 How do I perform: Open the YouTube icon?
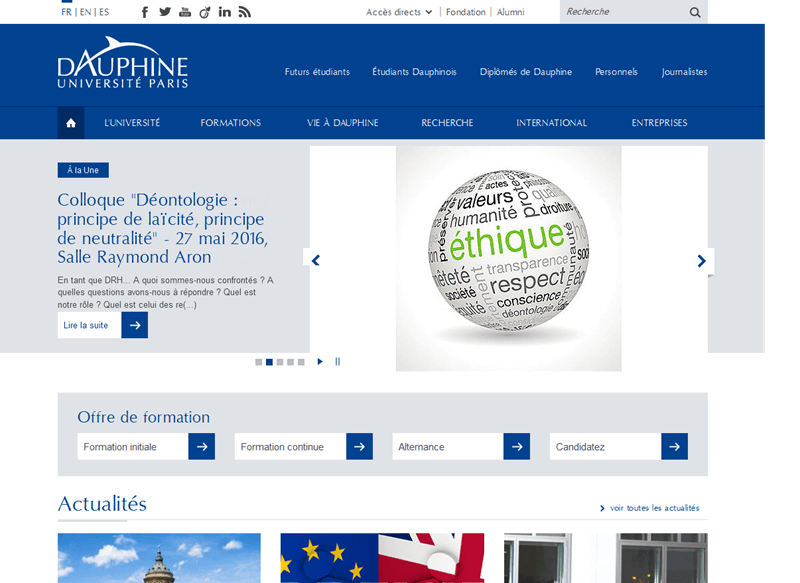click(x=185, y=12)
